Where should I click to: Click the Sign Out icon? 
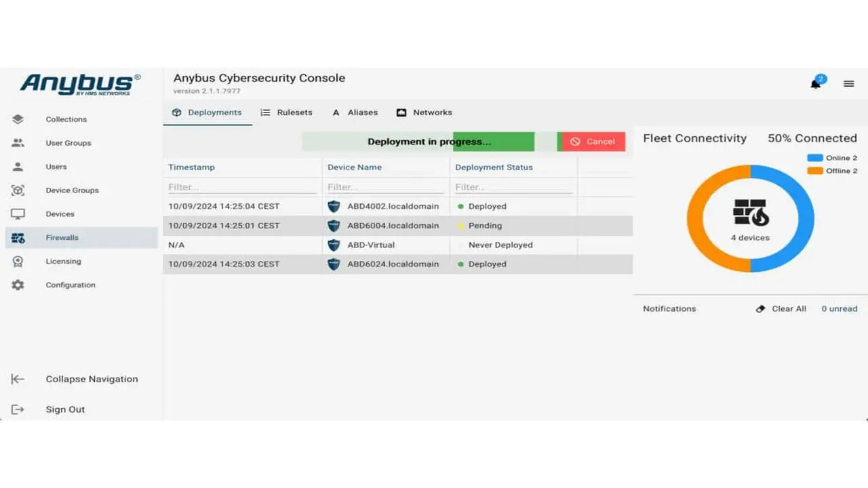tap(18, 409)
